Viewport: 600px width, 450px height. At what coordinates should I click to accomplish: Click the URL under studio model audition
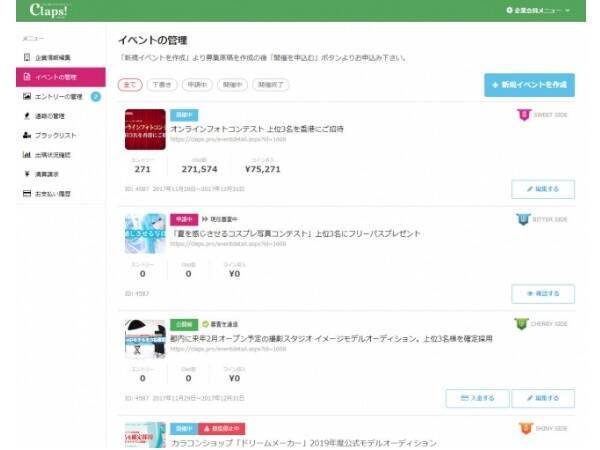point(228,349)
